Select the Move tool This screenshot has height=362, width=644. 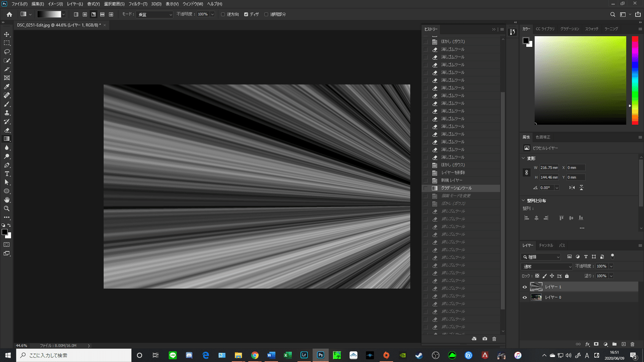coord(7,34)
